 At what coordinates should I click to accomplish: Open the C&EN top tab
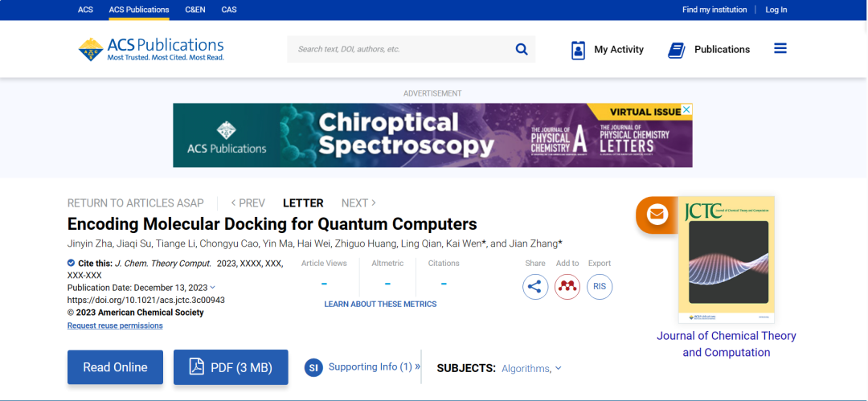click(x=194, y=10)
